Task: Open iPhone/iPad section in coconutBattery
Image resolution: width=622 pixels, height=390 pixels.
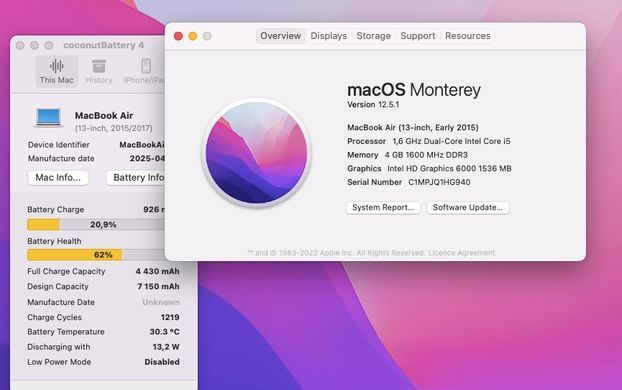Action: (x=144, y=72)
